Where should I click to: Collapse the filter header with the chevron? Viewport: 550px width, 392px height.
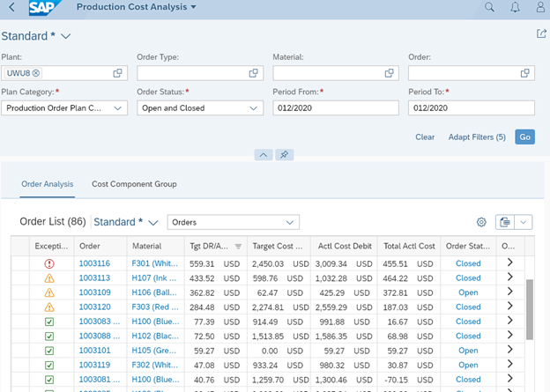[x=264, y=155]
